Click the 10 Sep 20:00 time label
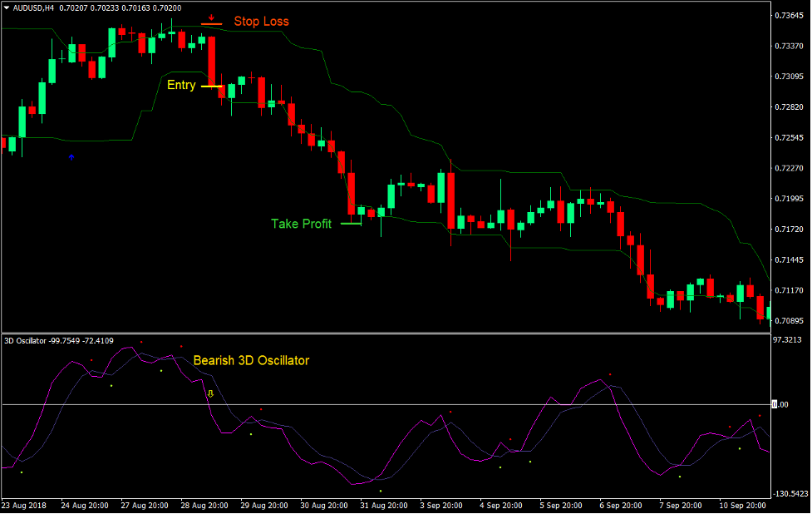 tap(743, 505)
